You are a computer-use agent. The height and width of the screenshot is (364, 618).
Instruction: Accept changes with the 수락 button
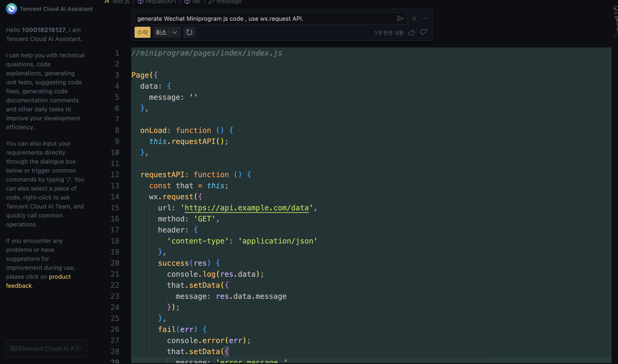click(x=142, y=32)
